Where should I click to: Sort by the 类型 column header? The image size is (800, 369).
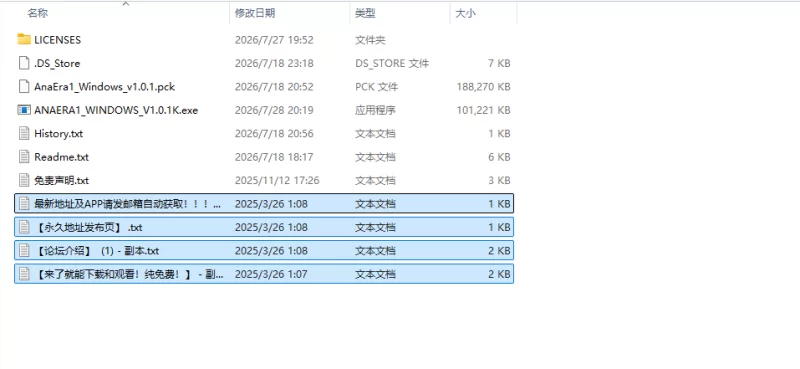coord(365,14)
